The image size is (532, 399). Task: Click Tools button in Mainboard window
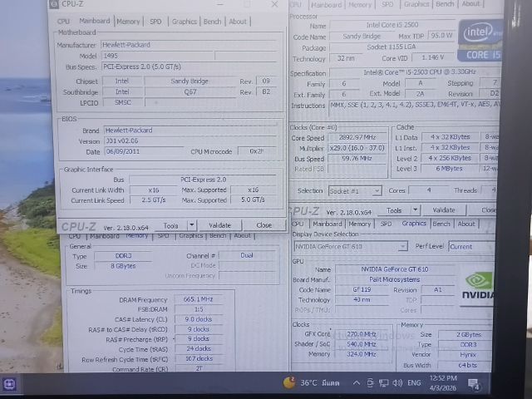pyautogui.click(x=170, y=225)
